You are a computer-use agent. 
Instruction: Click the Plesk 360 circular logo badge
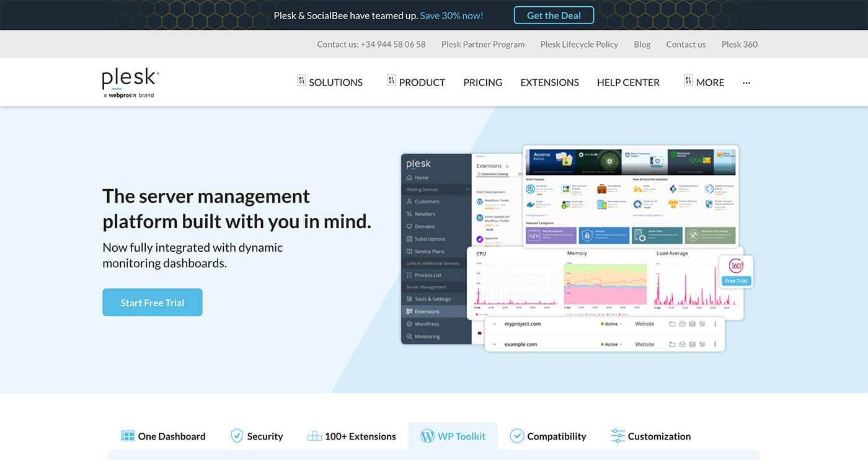736,267
